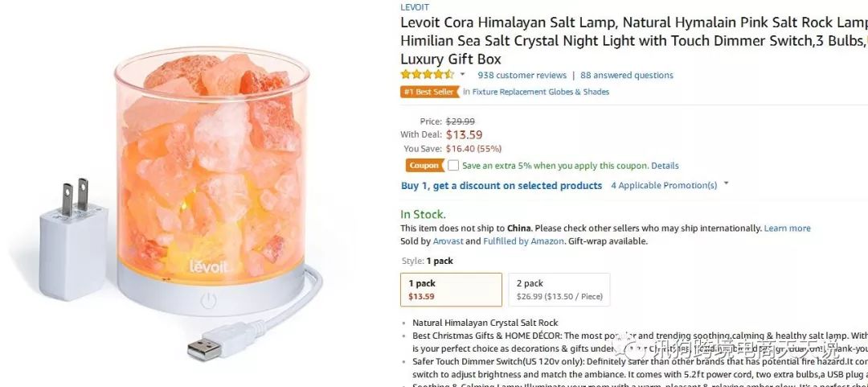
Task: Open Fixture Replacement Globes & Shades category
Action: [540, 92]
